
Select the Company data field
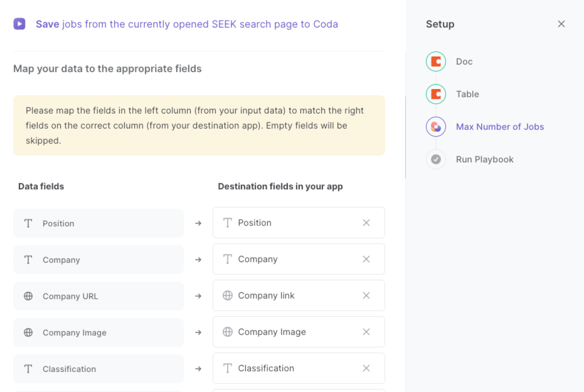99,260
